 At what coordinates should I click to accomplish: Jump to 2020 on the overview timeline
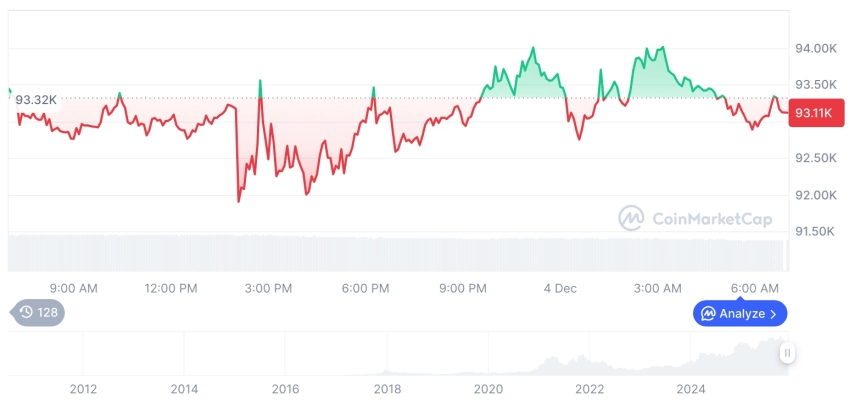[x=488, y=388]
